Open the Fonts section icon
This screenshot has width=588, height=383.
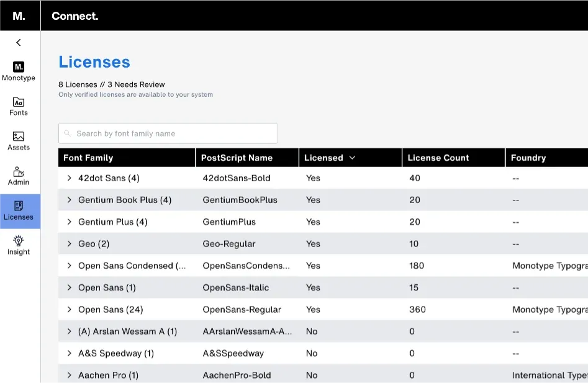19,102
